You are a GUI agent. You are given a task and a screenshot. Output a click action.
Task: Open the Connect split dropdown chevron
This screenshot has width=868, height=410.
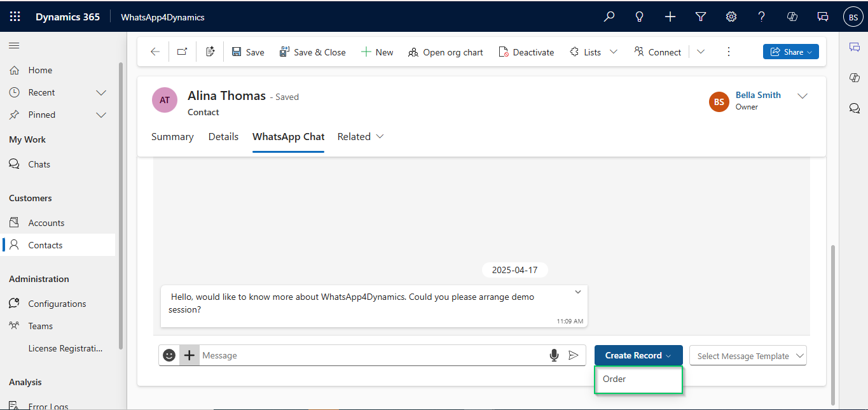click(x=701, y=52)
